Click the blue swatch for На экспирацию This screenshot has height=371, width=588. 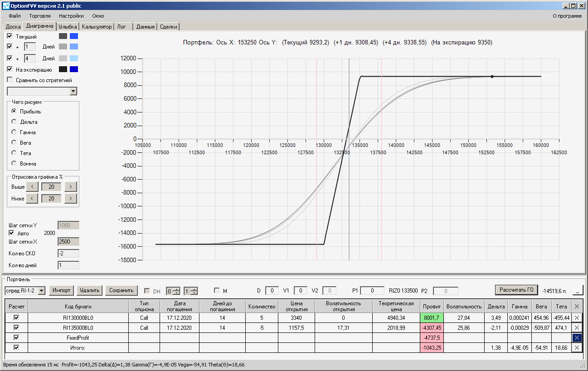(74, 69)
